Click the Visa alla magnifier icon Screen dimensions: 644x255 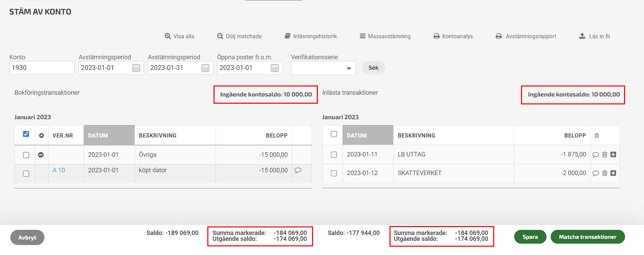point(168,36)
